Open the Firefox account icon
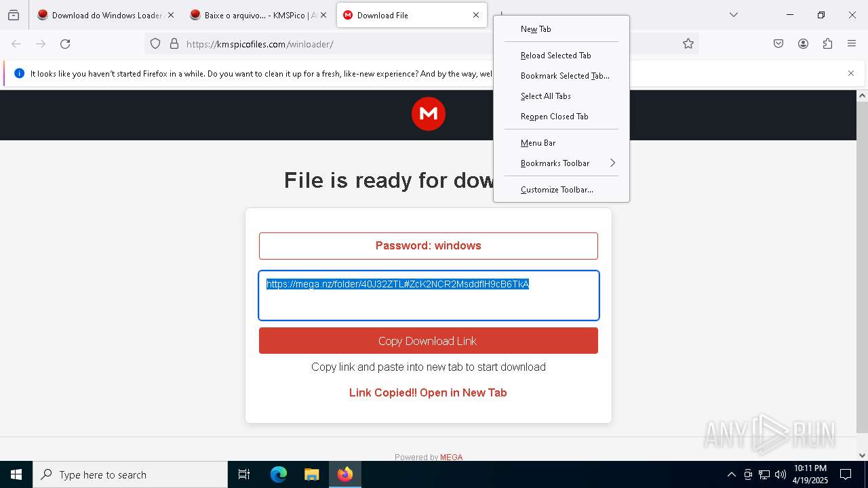The width and height of the screenshot is (868, 488). [803, 44]
